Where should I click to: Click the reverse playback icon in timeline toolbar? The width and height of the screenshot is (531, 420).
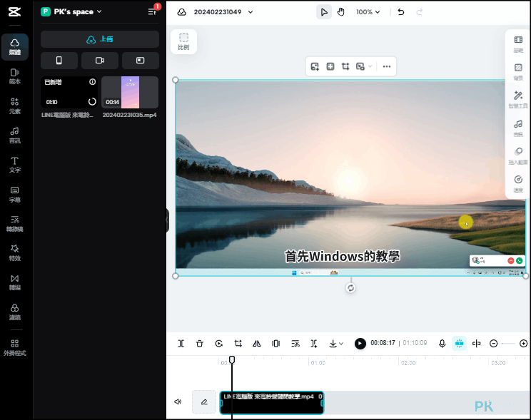(x=219, y=344)
